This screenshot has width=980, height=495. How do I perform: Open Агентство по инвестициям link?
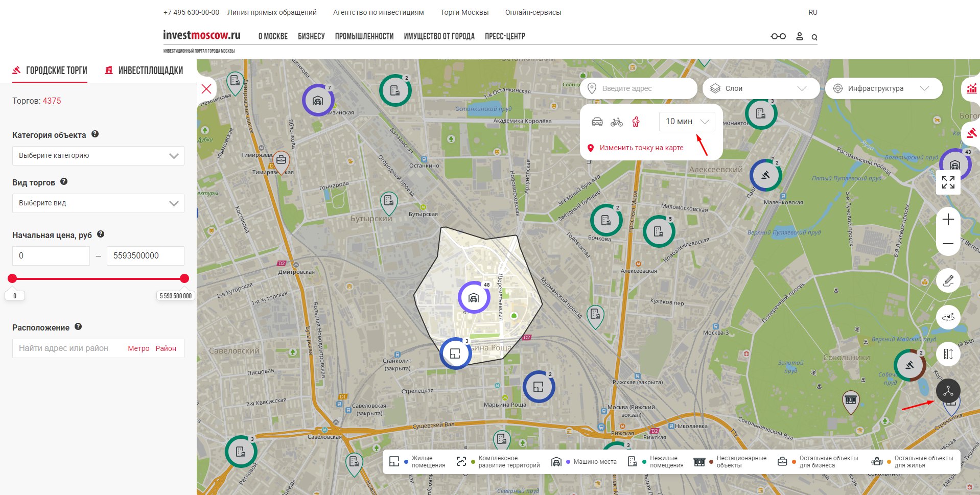378,12
